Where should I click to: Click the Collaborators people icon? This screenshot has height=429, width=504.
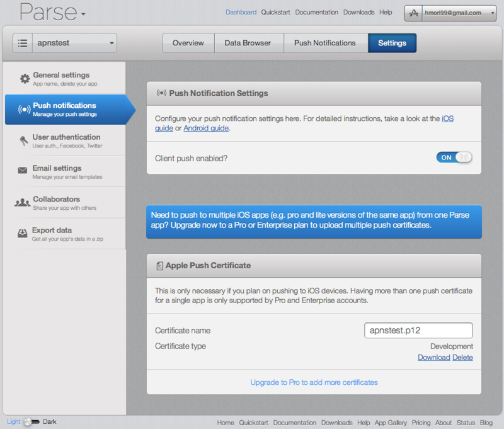tap(23, 203)
